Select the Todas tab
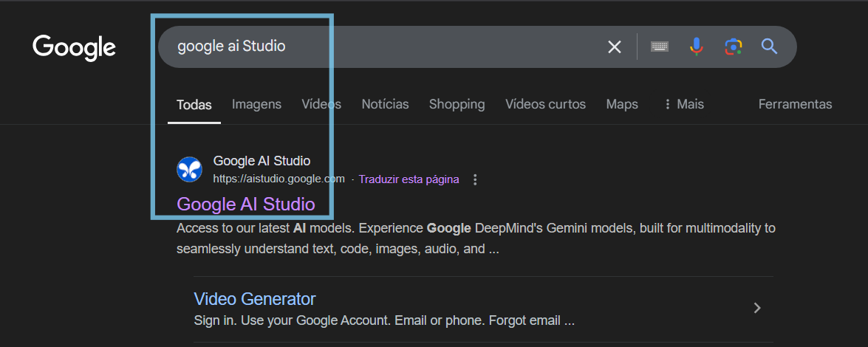 click(194, 105)
